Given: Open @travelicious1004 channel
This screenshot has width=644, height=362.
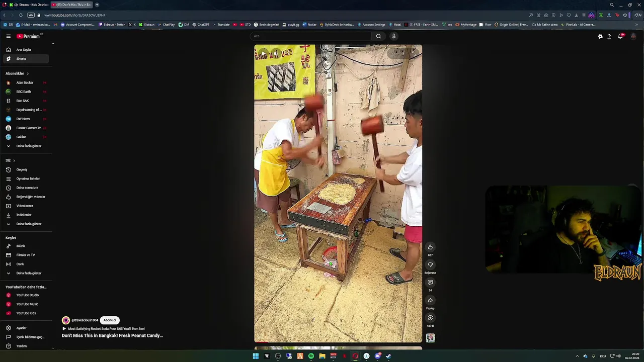Looking at the screenshot, I should tap(85, 320).
